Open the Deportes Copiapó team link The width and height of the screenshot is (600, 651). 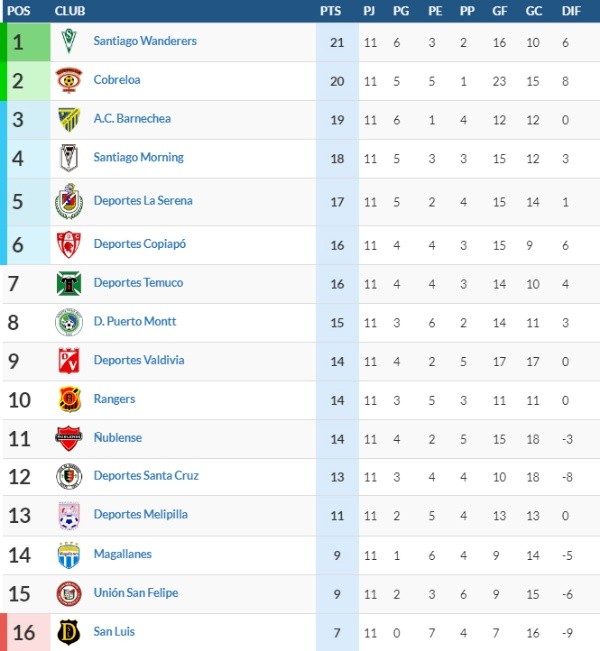tap(140, 243)
